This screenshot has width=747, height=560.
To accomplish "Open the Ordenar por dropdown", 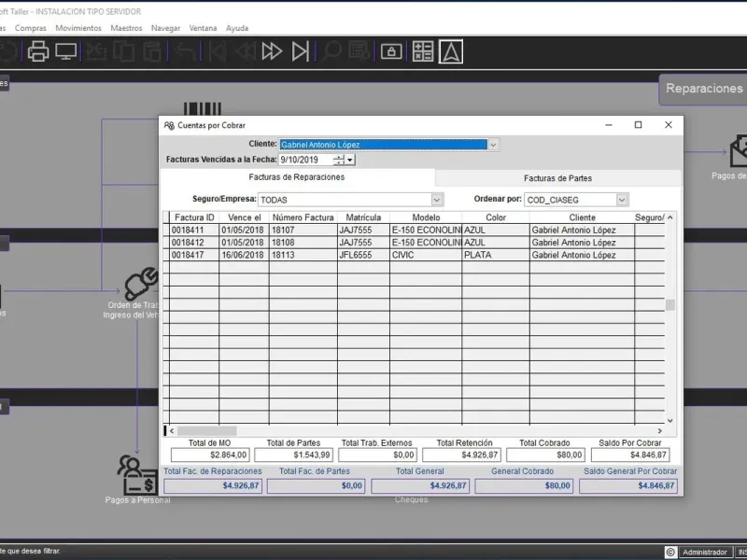I will (623, 200).
